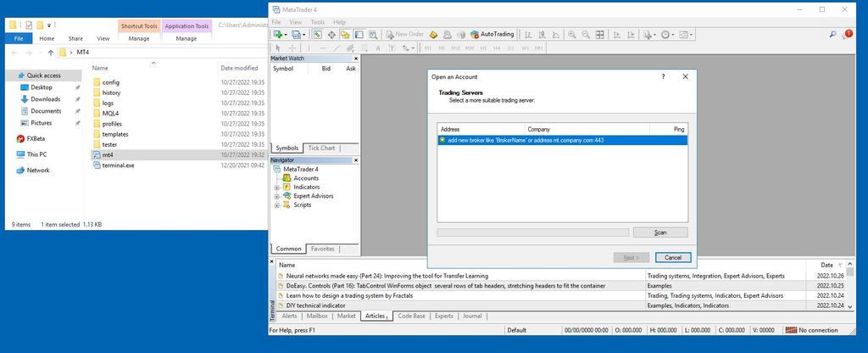Select the Line Chart toolbar icon
The image size is (868, 353).
(556, 34)
